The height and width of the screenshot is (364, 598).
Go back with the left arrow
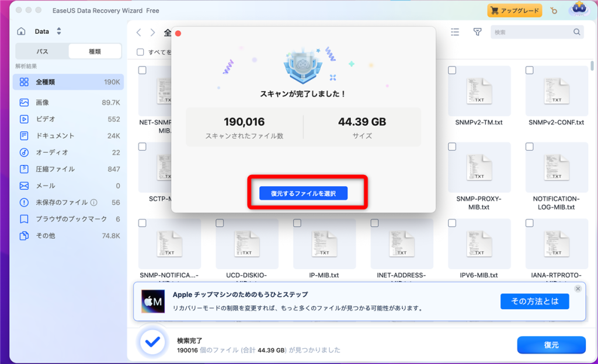coord(139,32)
